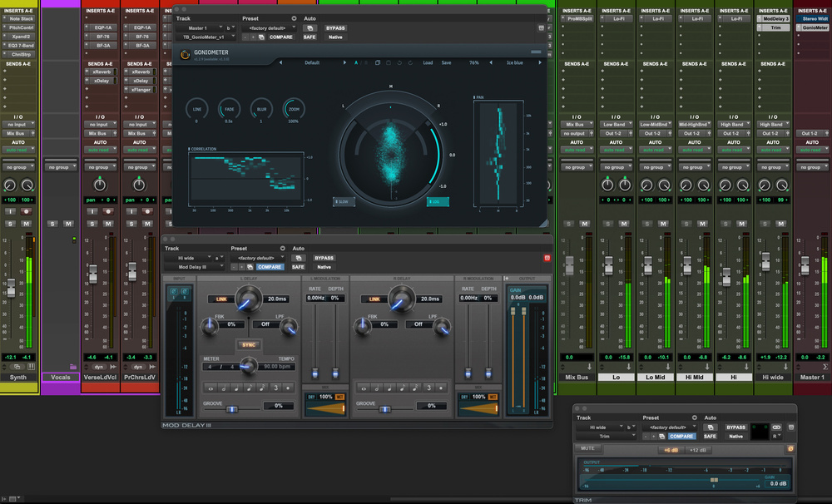Click the +12 dB button in Trim

[697, 450]
